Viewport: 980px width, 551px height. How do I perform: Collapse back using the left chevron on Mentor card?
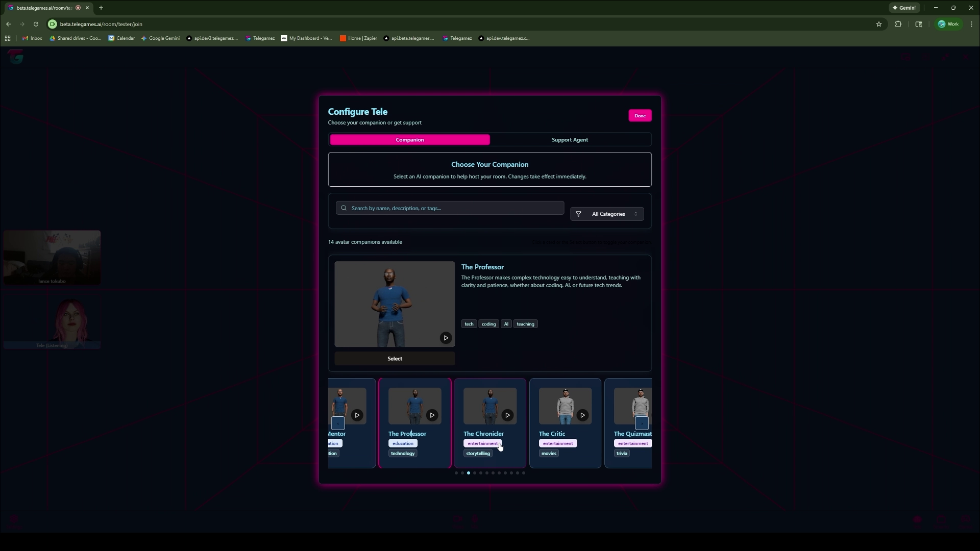[x=338, y=423]
